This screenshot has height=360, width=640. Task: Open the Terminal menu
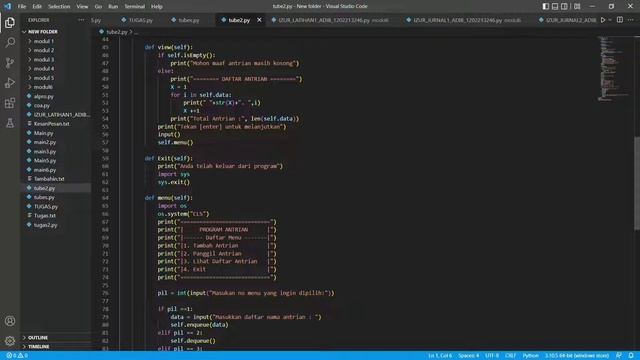coord(134,7)
